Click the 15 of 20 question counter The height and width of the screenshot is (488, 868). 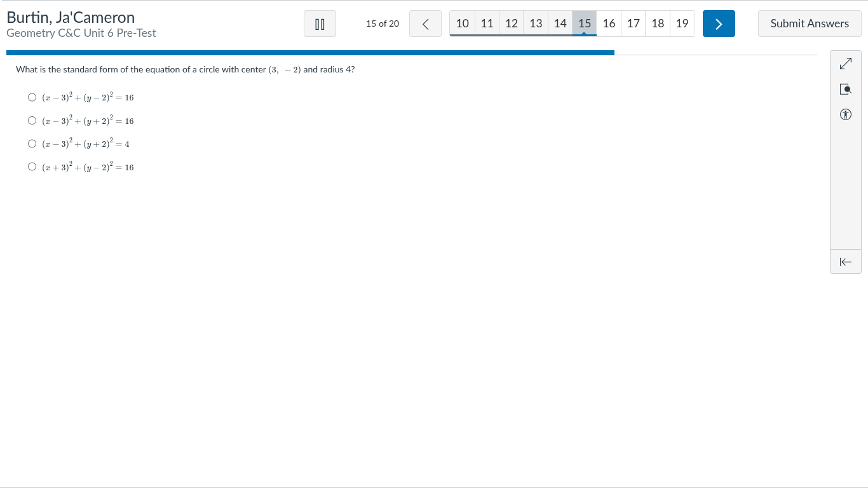pyautogui.click(x=383, y=24)
